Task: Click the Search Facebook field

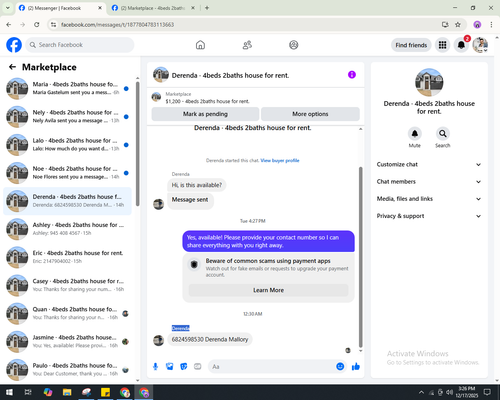Action: coord(80,45)
